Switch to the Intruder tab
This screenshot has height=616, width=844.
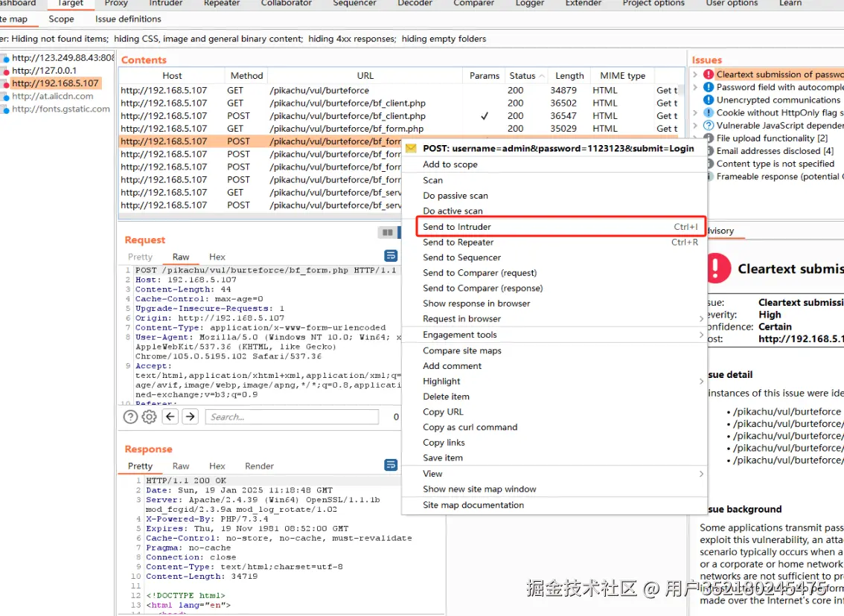click(166, 3)
